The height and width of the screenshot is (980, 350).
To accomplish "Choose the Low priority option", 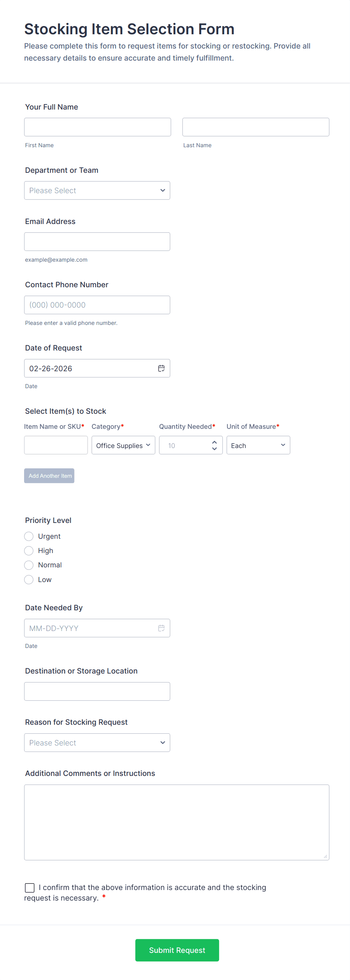I will pyautogui.click(x=29, y=579).
